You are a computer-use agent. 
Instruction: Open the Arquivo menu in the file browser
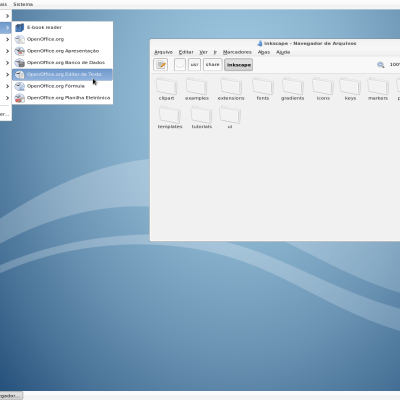(163, 52)
